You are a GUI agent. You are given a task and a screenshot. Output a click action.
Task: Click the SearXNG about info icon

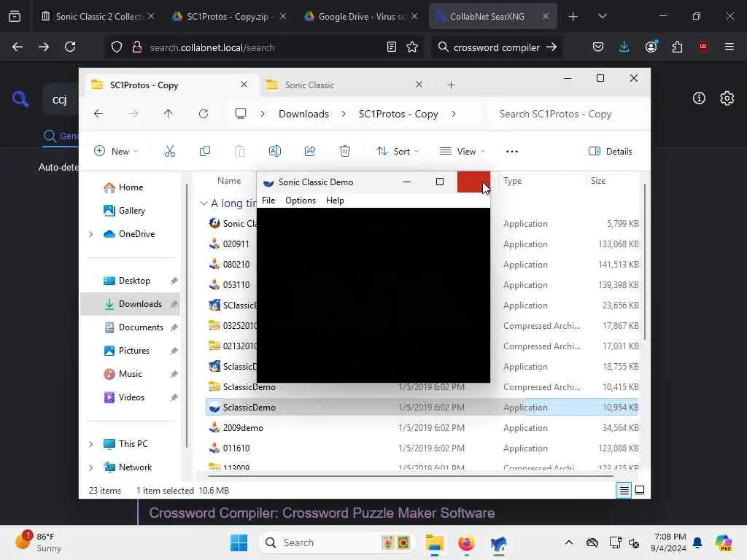point(699,98)
